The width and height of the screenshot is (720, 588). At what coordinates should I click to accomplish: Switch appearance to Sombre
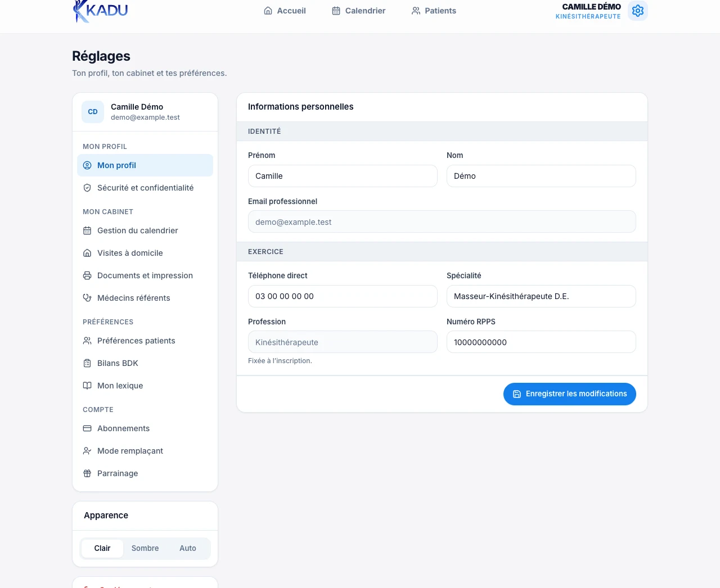pyautogui.click(x=145, y=549)
